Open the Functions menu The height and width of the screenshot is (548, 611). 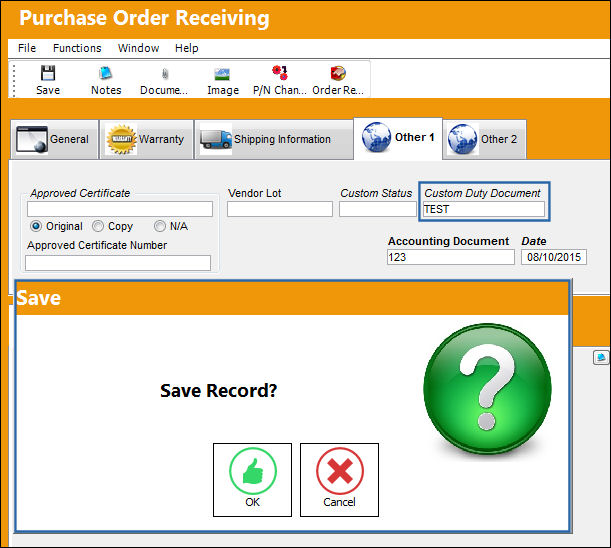tap(77, 48)
